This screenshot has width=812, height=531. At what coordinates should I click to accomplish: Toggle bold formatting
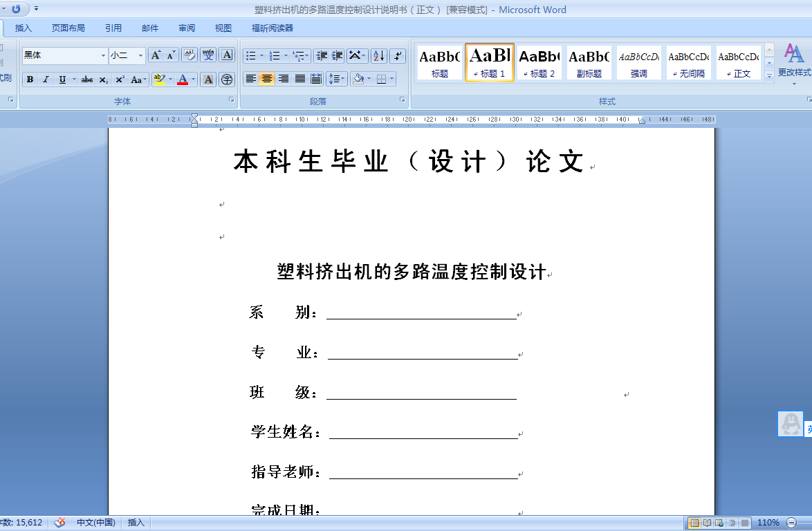pos(30,80)
